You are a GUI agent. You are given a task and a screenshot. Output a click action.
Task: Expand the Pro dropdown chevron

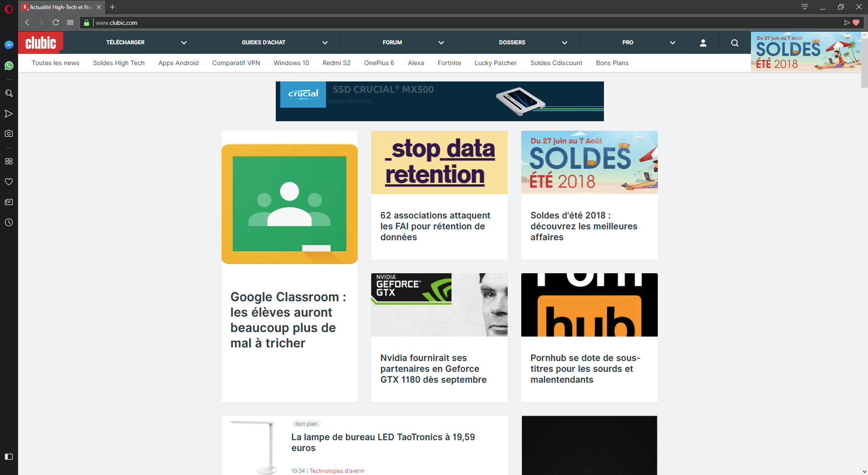(x=673, y=43)
